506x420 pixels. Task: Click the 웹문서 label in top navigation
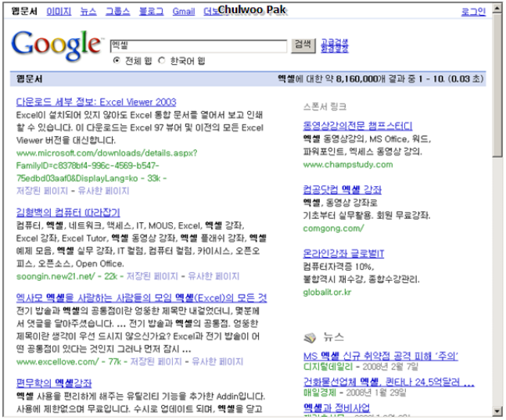click(x=24, y=11)
